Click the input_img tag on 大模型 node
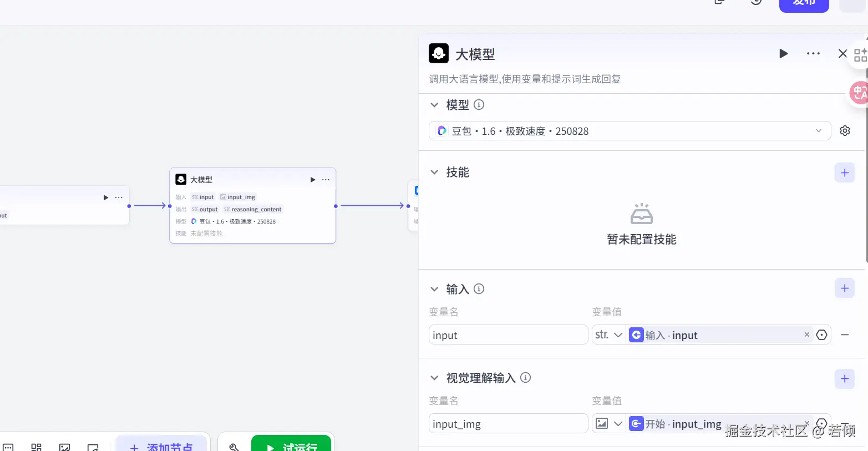The height and width of the screenshot is (451, 868). (238, 197)
